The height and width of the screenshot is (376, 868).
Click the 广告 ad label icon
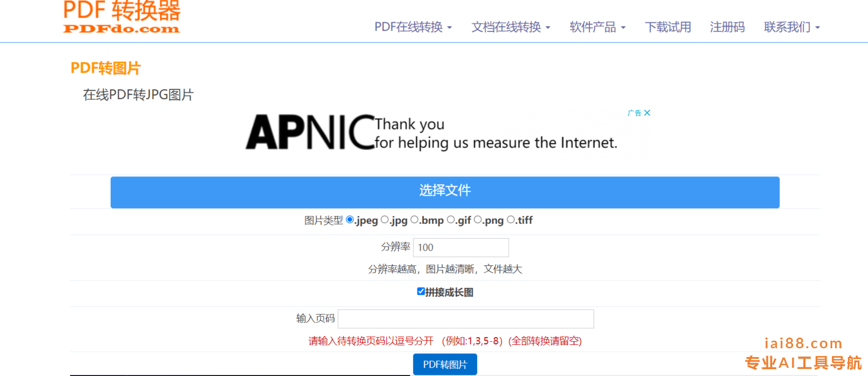point(634,113)
